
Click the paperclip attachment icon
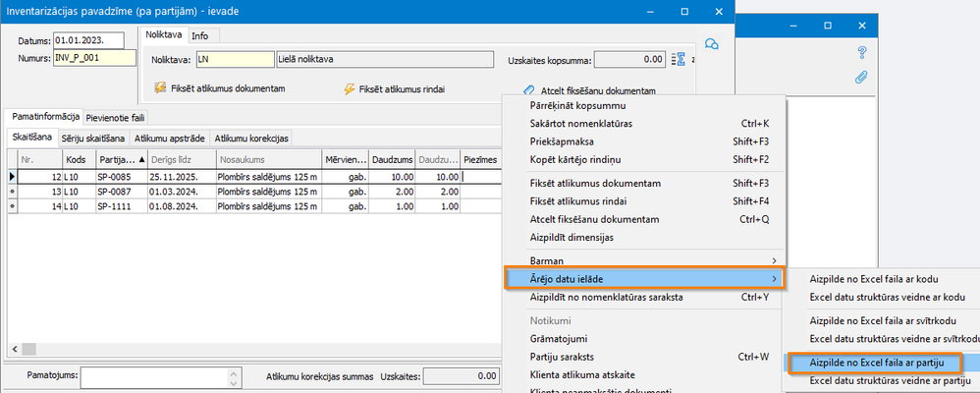click(x=862, y=77)
